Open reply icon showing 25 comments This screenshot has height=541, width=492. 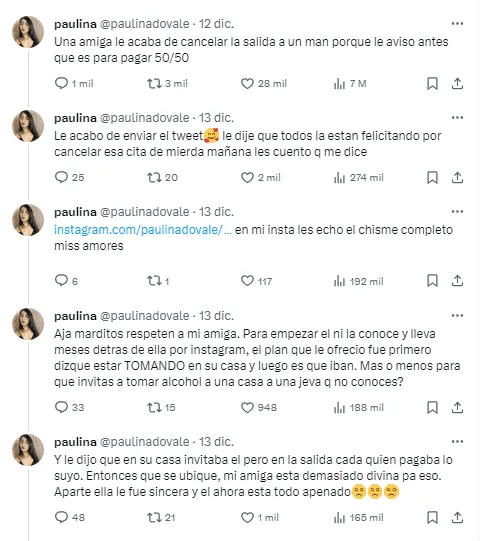point(61,177)
